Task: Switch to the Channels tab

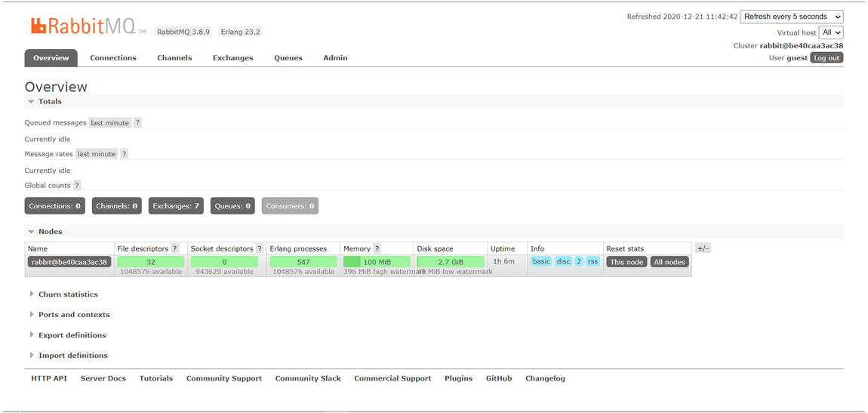Action: (174, 58)
